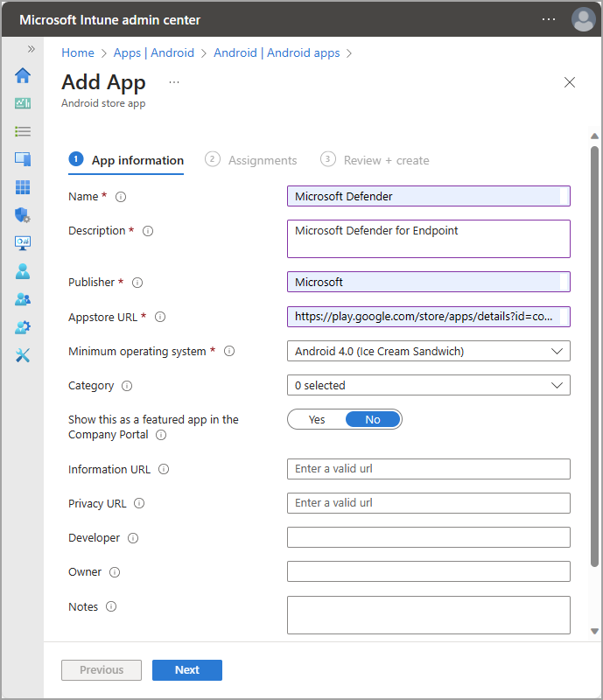603x700 pixels.
Task: Close the Add App pane
Action: (570, 82)
